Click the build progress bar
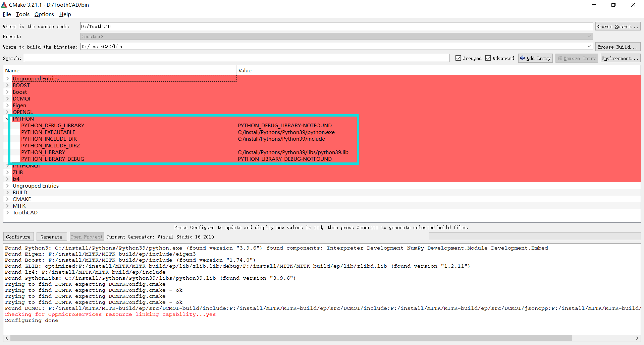The image size is (644, 345). (x=535, y=236)
